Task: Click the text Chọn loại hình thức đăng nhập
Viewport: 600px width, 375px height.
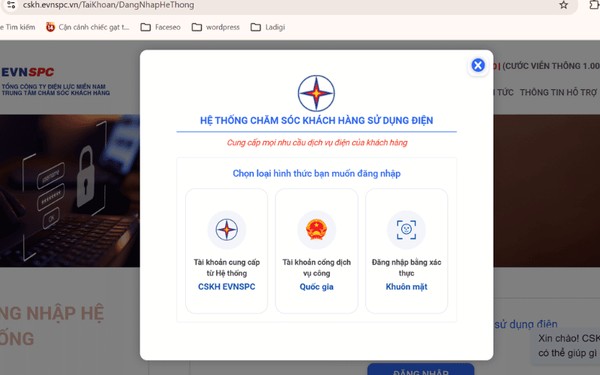Action: (x=316, y=173)
